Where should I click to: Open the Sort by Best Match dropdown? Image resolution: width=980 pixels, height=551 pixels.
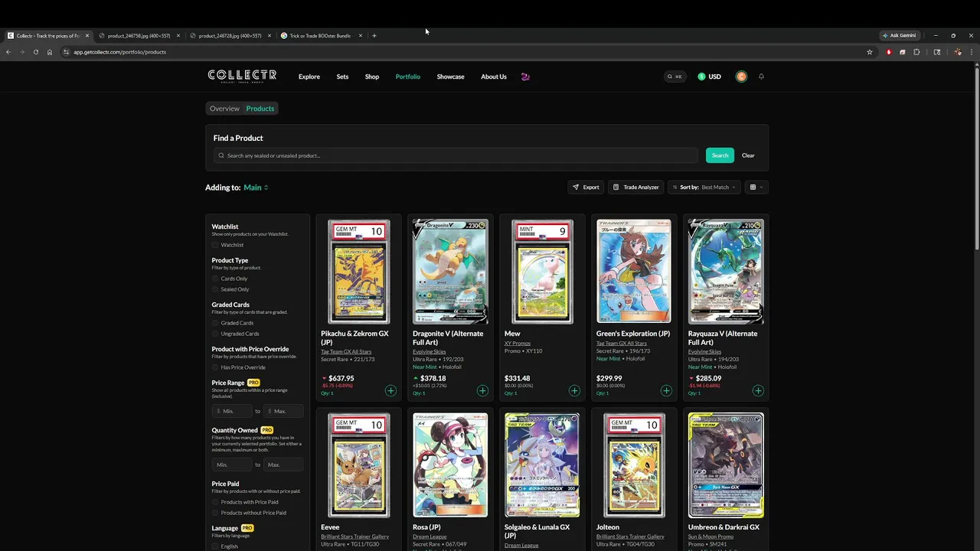point(704,187)
